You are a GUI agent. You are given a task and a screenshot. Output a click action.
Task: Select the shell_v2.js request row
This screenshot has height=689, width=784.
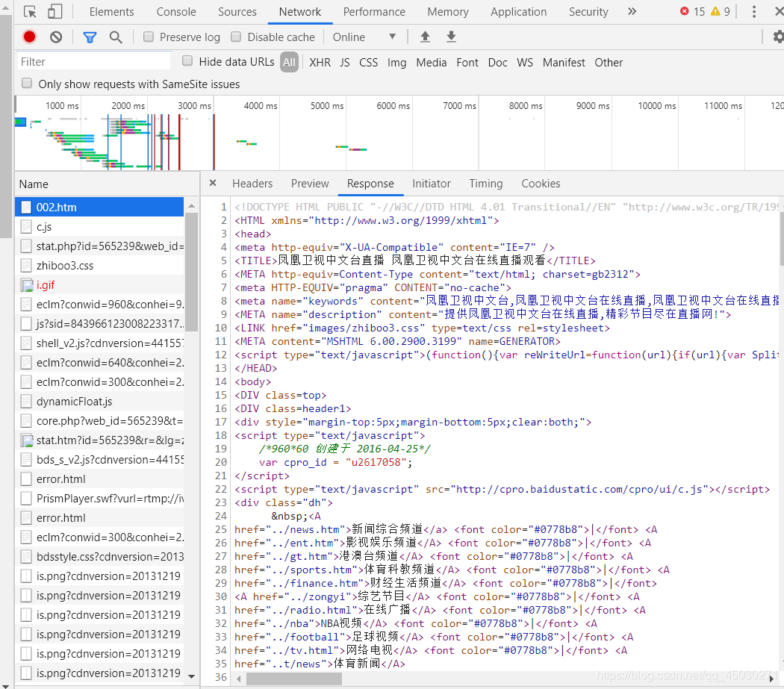[99, 343]
